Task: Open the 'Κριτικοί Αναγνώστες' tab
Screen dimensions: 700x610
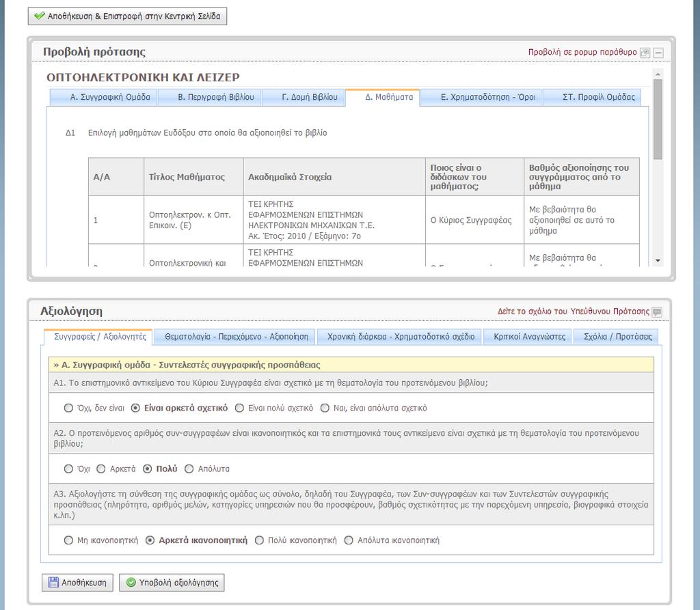Action: [527, 337]
